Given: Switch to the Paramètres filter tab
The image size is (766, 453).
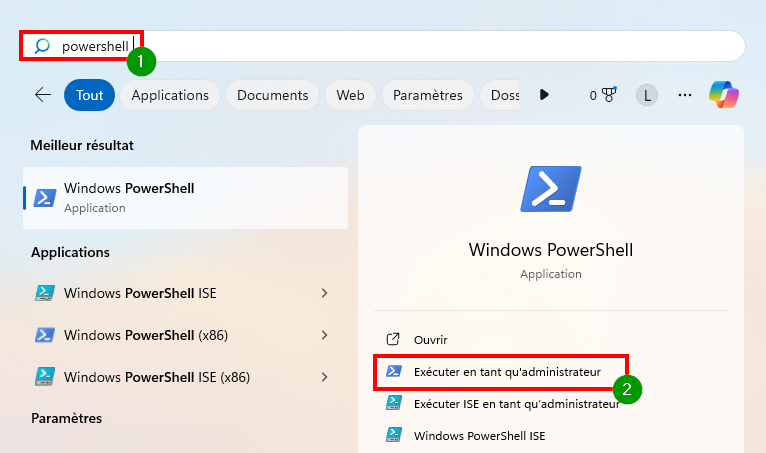Looking at the screenshot, I should click(x=427, y=95).
